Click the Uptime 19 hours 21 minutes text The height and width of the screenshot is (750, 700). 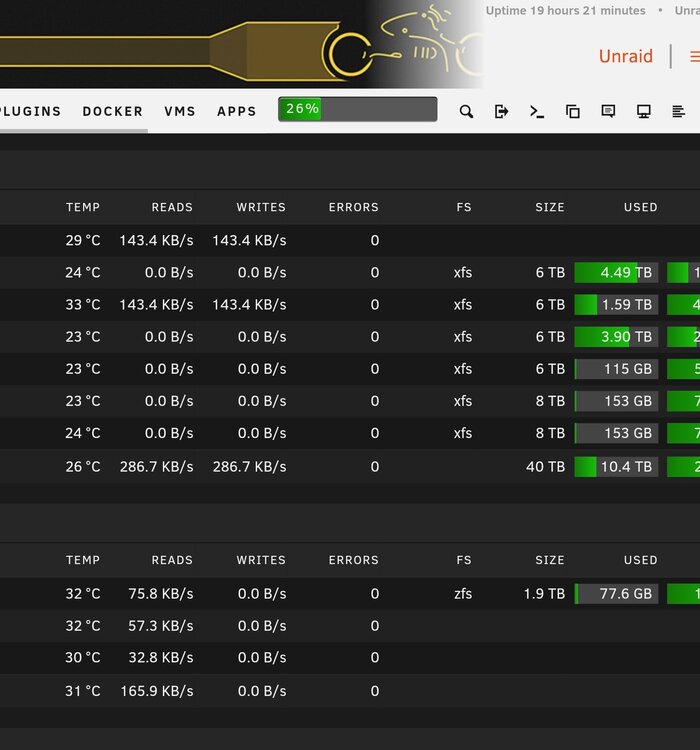pyautogui.click(x=566, y=11)
